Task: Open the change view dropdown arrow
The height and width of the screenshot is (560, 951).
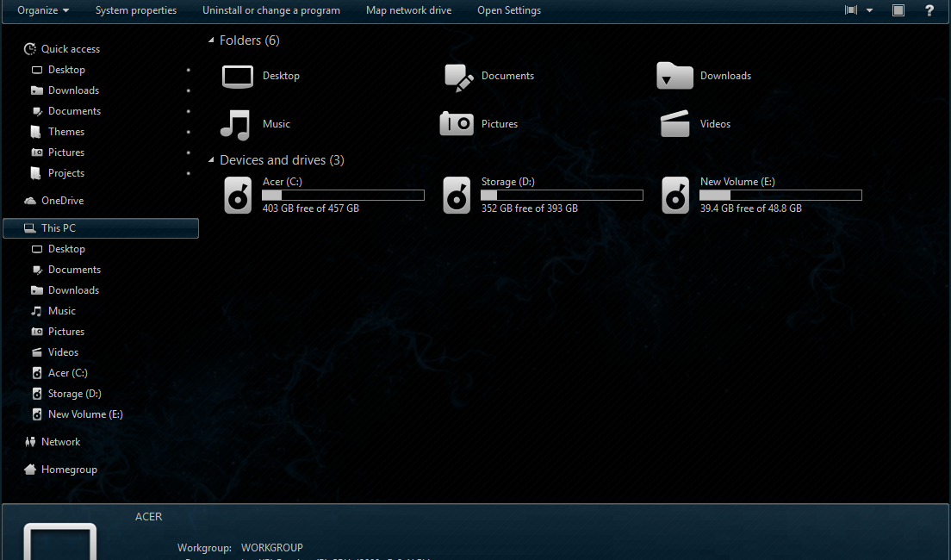Action: point(869,10)
